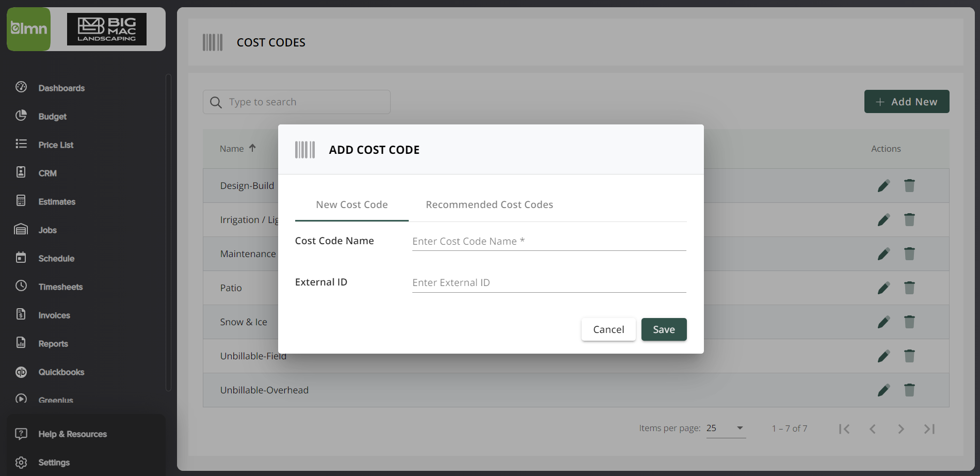Screen dimensions: 980x476
Task: Click the Add New button
Action: pyautogui.click(x=907, y=102)
